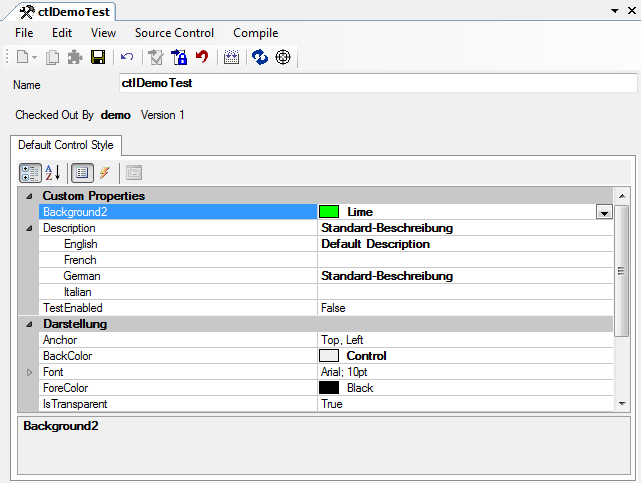Viewport: 641px width, 483px height.
Task: Click the lightning bolt Events icon
Action: 104,172
